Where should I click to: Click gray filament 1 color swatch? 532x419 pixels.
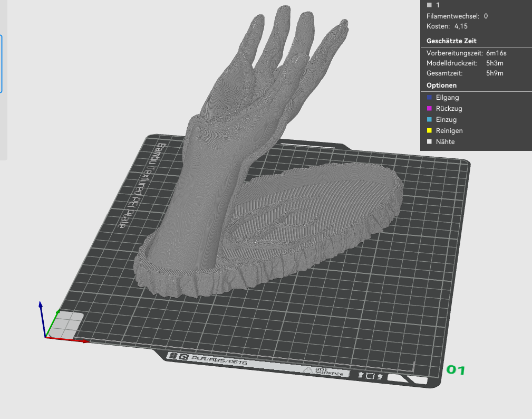pos(429,5)
